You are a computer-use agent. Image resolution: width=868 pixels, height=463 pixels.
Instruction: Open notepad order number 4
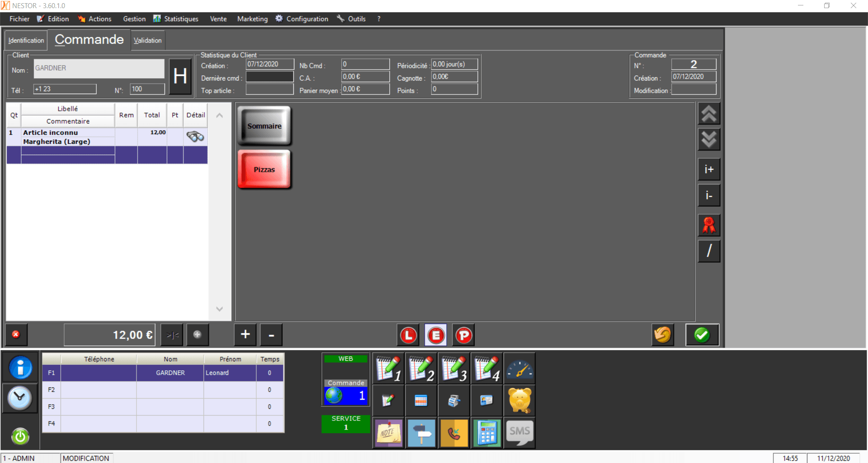coord(487,369)
